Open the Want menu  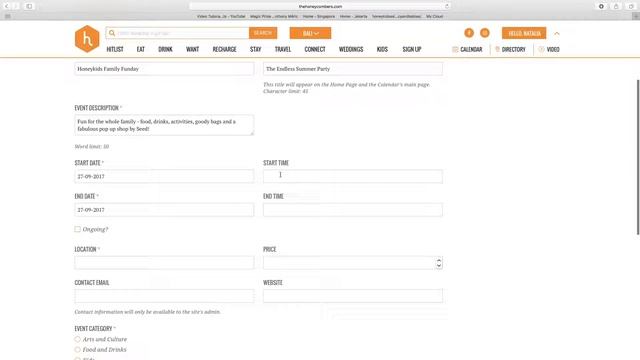tap(192, 49)
